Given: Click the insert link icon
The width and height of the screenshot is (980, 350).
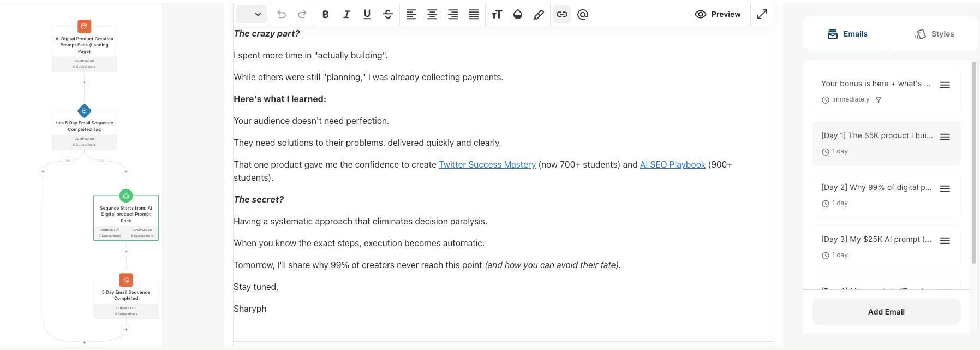Looking at the screenshot, I should tap(562, 14).
